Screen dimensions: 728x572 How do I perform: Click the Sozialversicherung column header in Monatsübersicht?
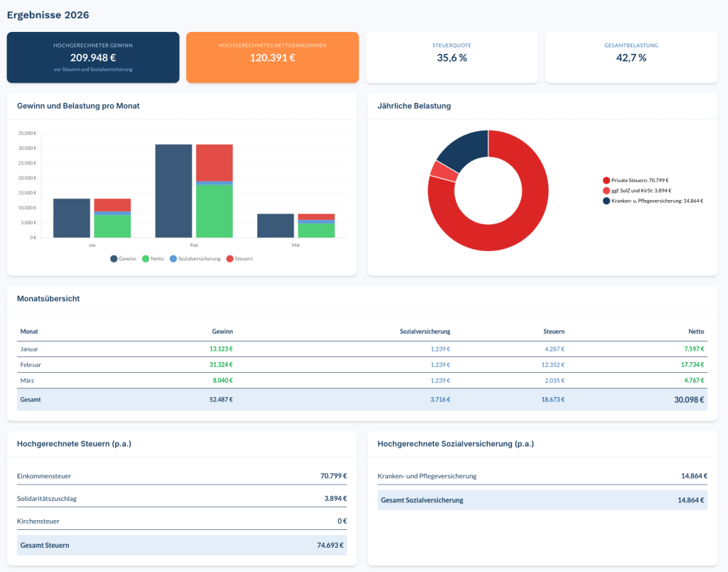point(424,332)
